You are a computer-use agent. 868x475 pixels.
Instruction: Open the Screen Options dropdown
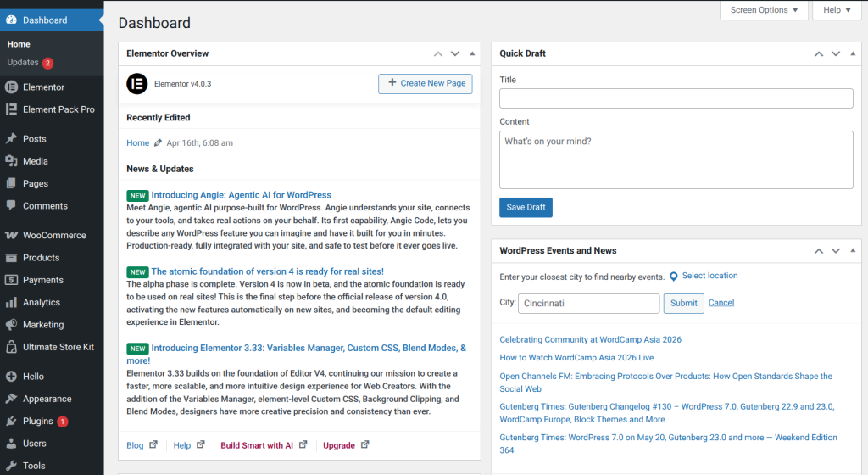click(764, 10)
